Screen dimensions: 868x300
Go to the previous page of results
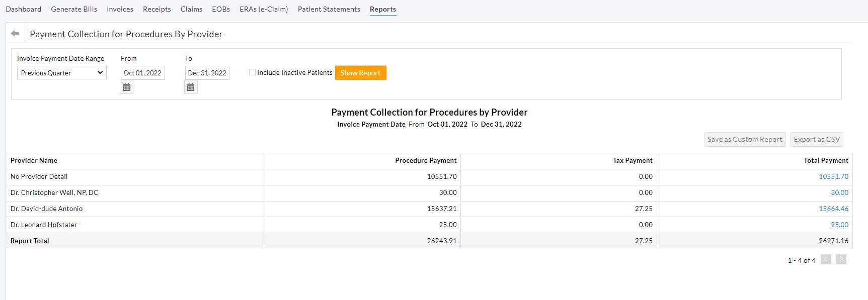826,259
